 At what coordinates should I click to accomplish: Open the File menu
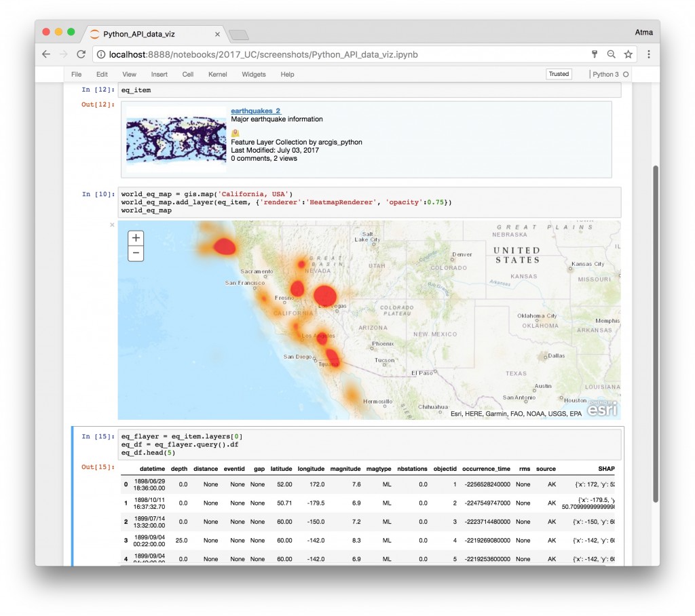coord(77,74)
